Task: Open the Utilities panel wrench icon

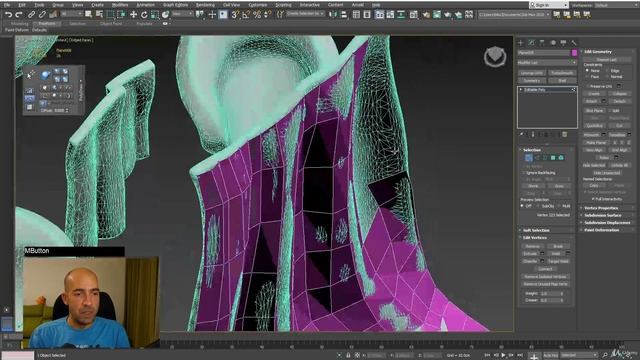Action: point(574,42)
